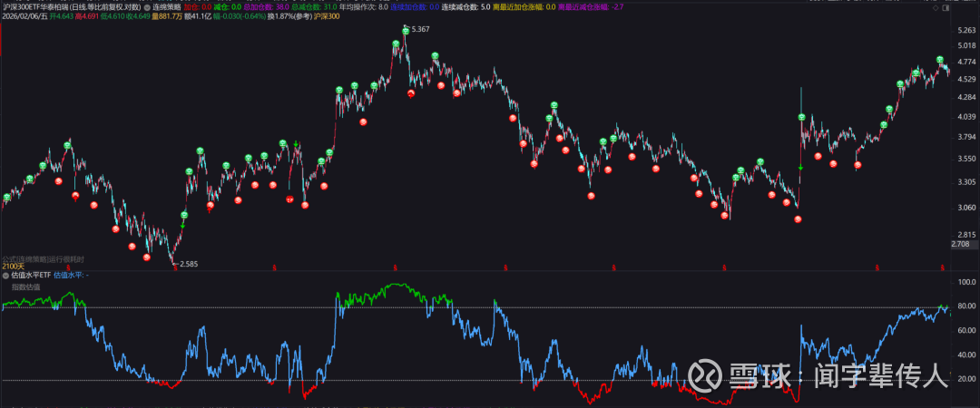Click the rightmost green signal marker

pos(940,60)
